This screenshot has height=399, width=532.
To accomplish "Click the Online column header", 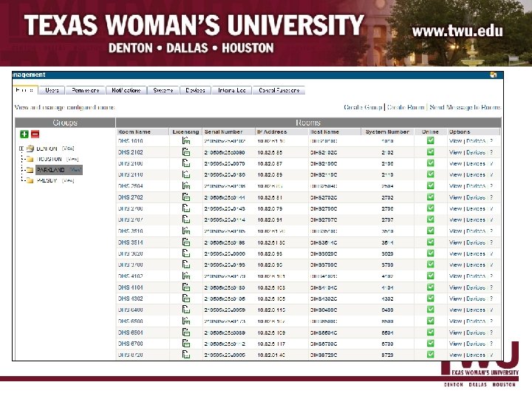I will click(x=430, y=132).
